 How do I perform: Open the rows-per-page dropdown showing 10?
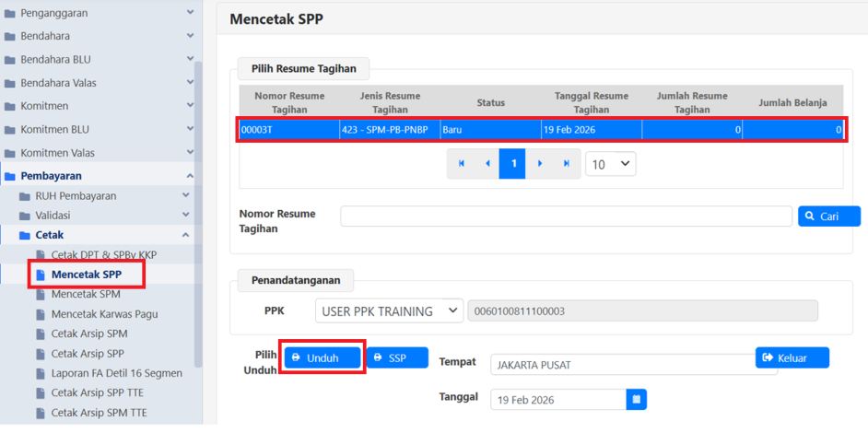coord(610,164)
